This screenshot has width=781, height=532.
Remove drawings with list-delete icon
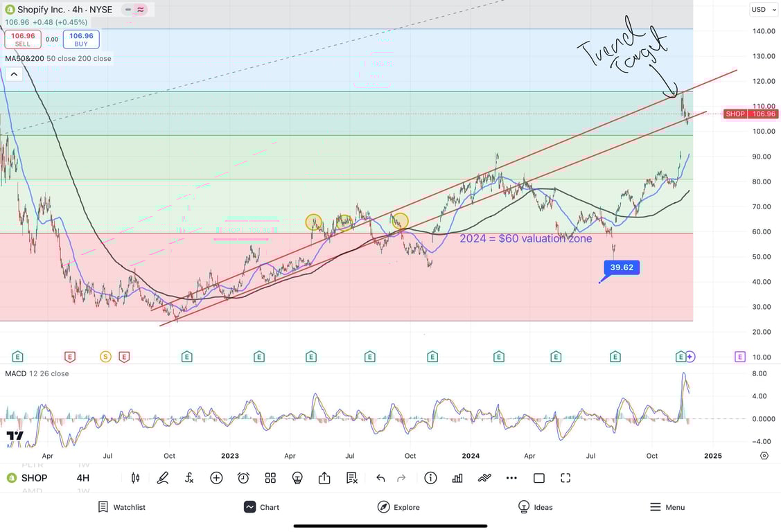351,478
